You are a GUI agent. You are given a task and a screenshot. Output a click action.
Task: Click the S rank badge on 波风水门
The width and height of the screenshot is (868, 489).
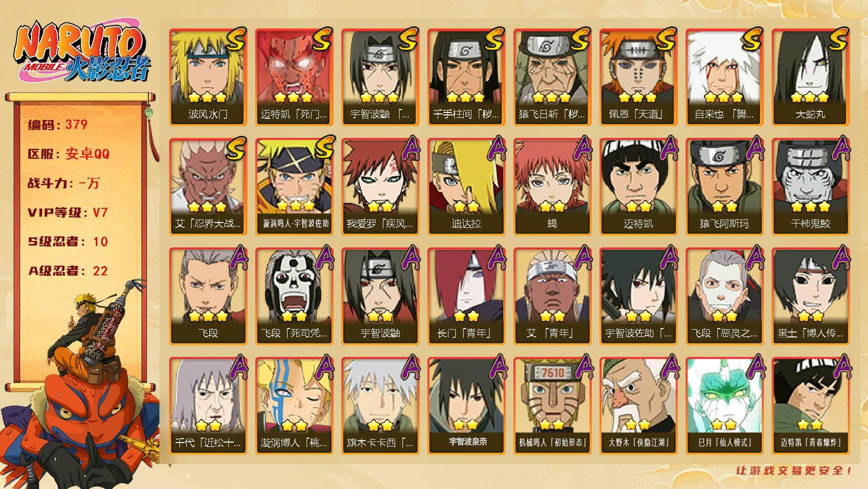(x=236, y=40)
